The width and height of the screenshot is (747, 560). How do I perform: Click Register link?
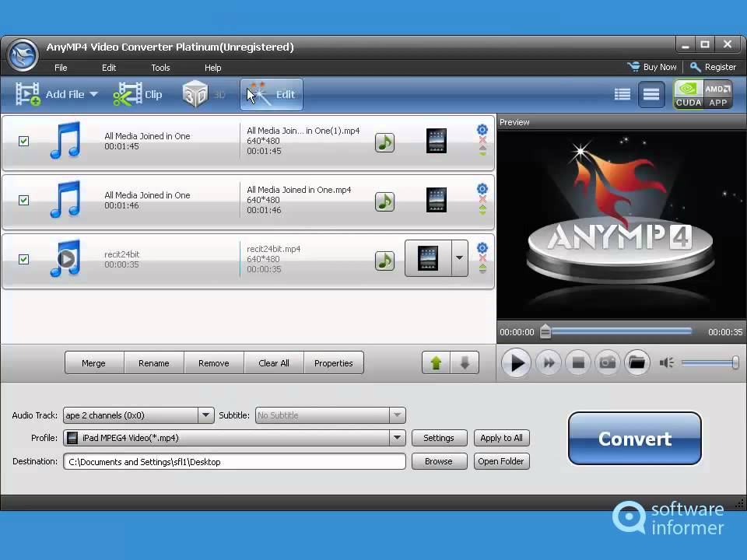pyautogui.click(x=714, y=67)
